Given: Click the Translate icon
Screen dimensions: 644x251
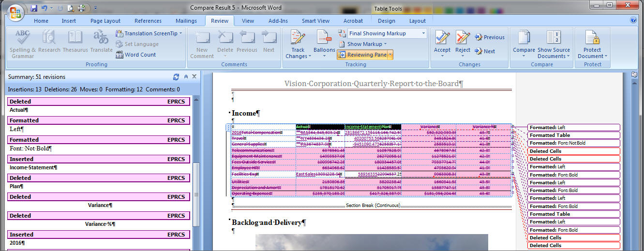Looking at the screenshot, I should 101,38.
